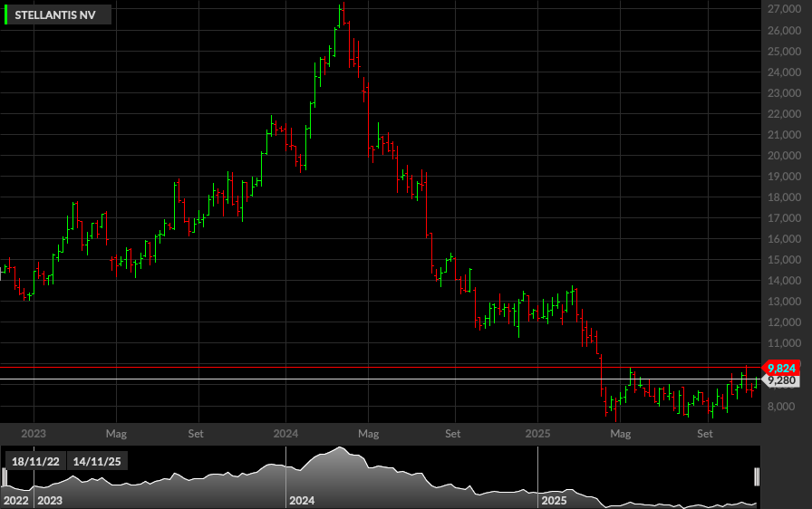The height and width of the screenshot is (509, 812).
Task: Click the 2024 label on the time axis
Action: point(285,434)
